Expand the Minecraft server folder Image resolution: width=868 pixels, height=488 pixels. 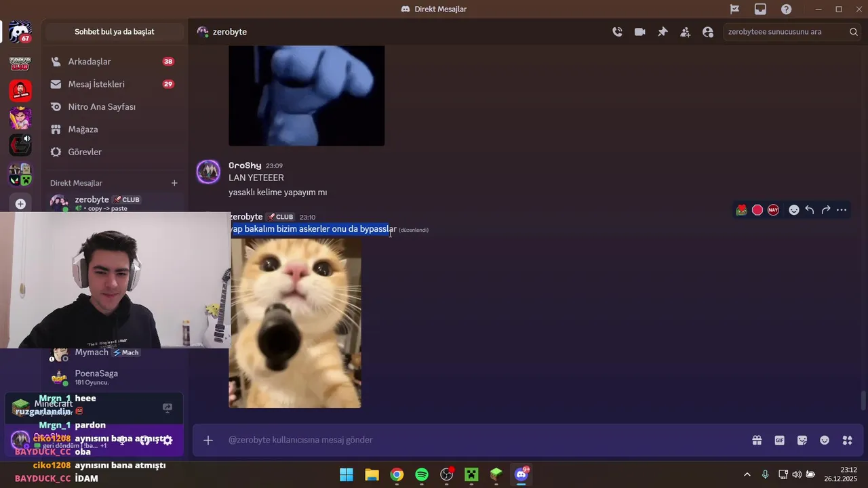(20, 174)
